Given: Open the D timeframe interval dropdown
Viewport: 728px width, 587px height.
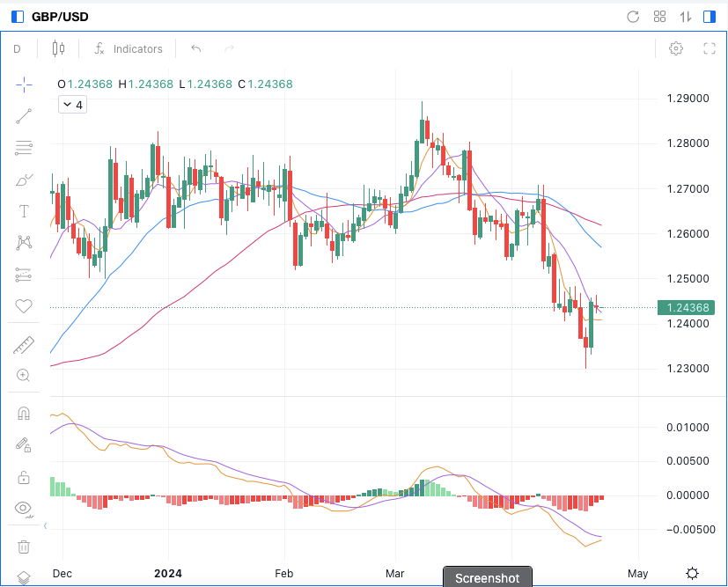Looking at the screenshot, I should point(17,49).
